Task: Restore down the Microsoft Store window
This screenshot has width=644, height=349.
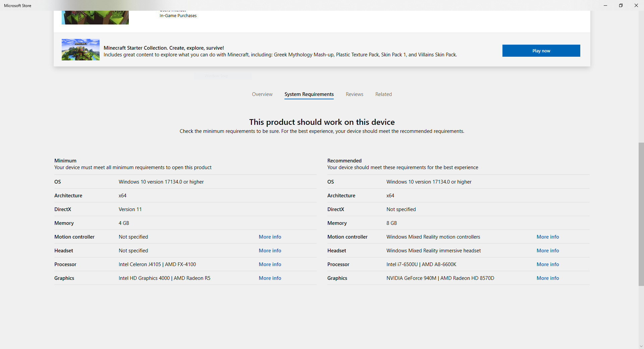Action: point(621,5)
